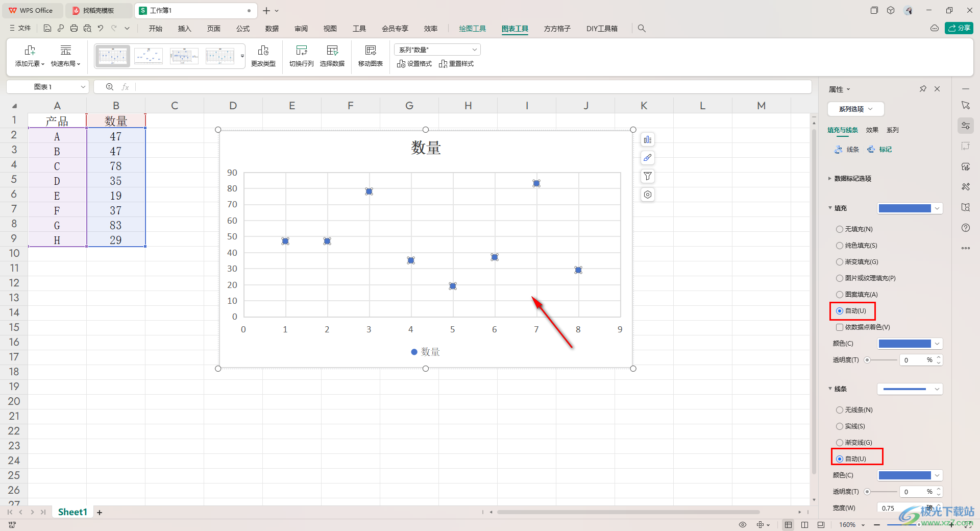This screenshot has height=531, width=980.
Task: Pin the Properties panel
Action: [923, 89]
